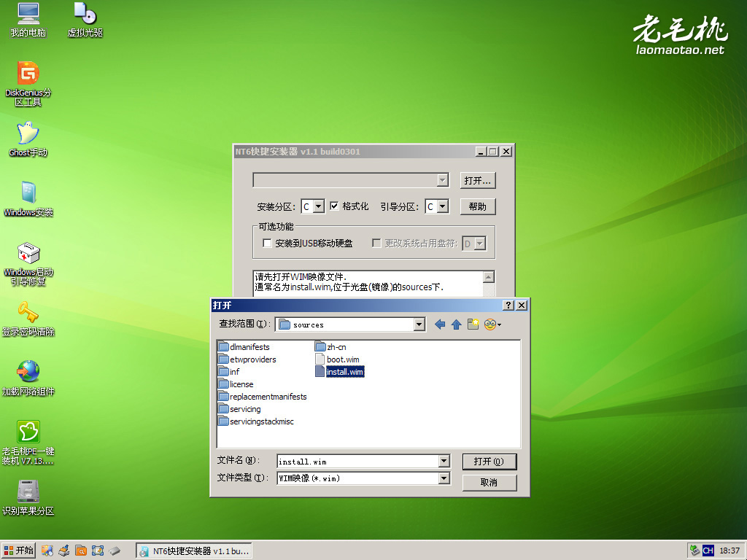Open the 查找范围 sources folder dropdown

(419, 324)
